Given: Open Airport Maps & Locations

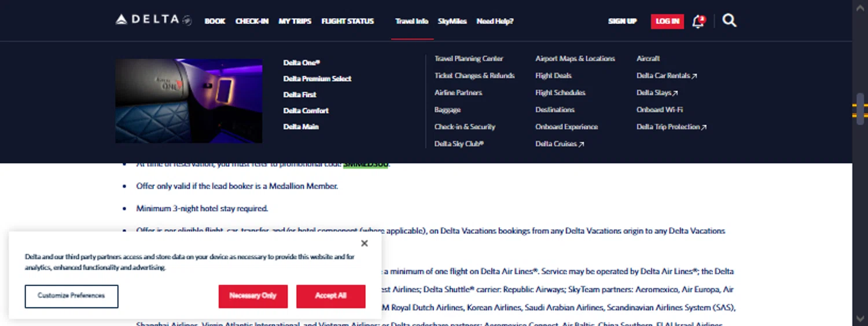Looking at the screenshot, I should pos(575,58).
